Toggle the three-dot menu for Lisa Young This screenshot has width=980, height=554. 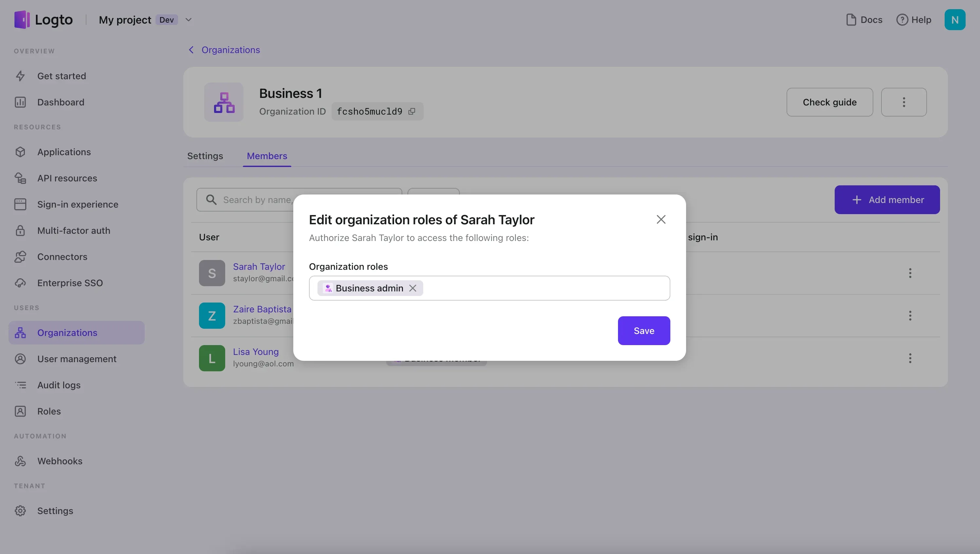point(911,358)
